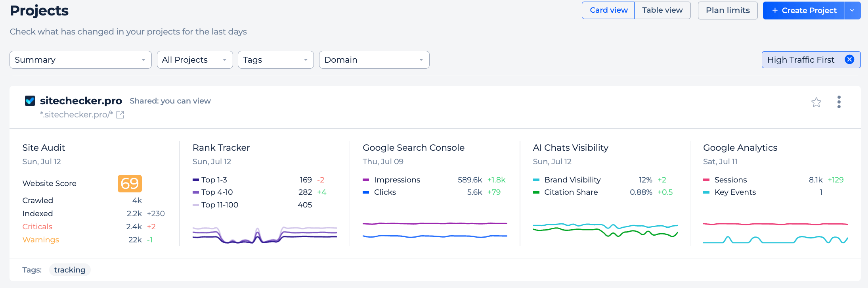Click the sitechecker.pro favicon logo
This screenshot has width=868, height=288.
[30, 101]
